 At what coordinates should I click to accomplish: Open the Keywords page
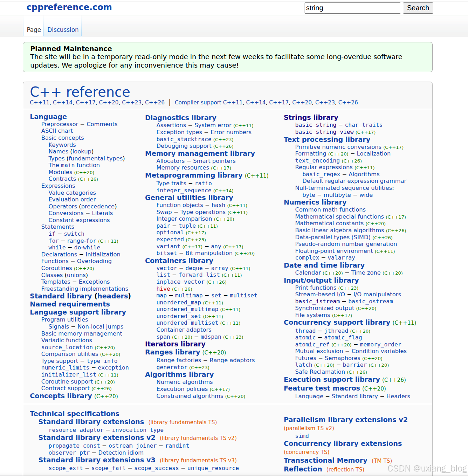click(x=62, y=145)
